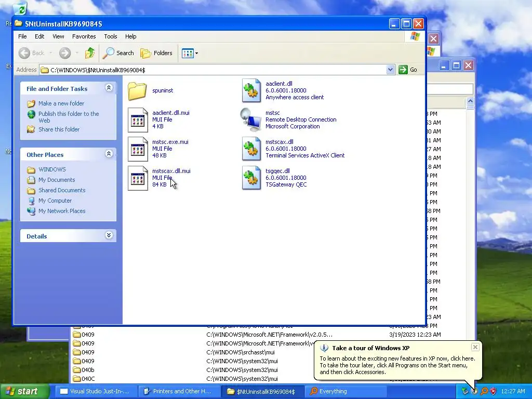The image size is (532, 399).
Task: Open the Favorites menu
Action: [84, 36]
